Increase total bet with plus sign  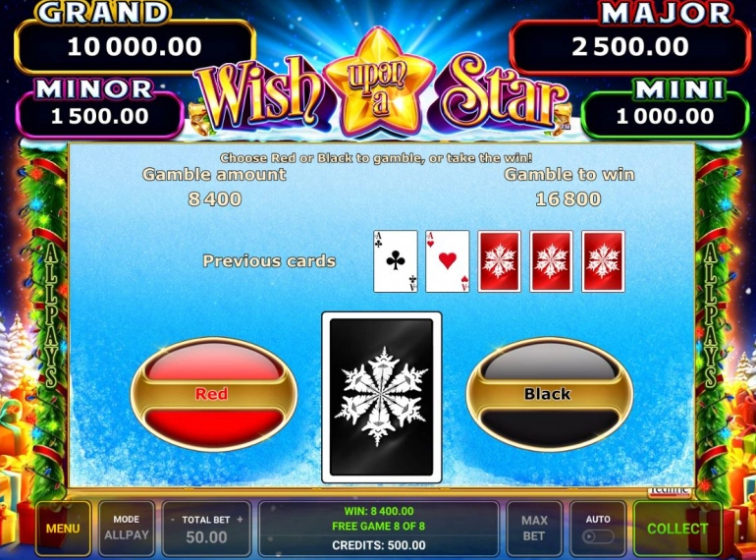(240, 520)
